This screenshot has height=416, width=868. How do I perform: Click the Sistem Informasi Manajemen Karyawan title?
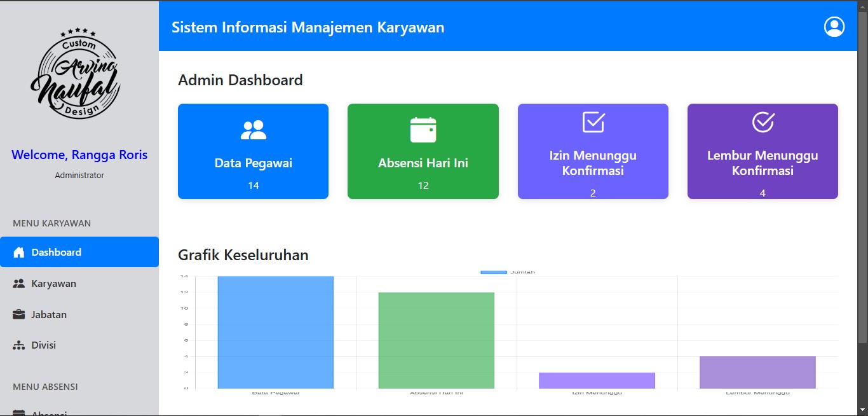click(308, 27)
